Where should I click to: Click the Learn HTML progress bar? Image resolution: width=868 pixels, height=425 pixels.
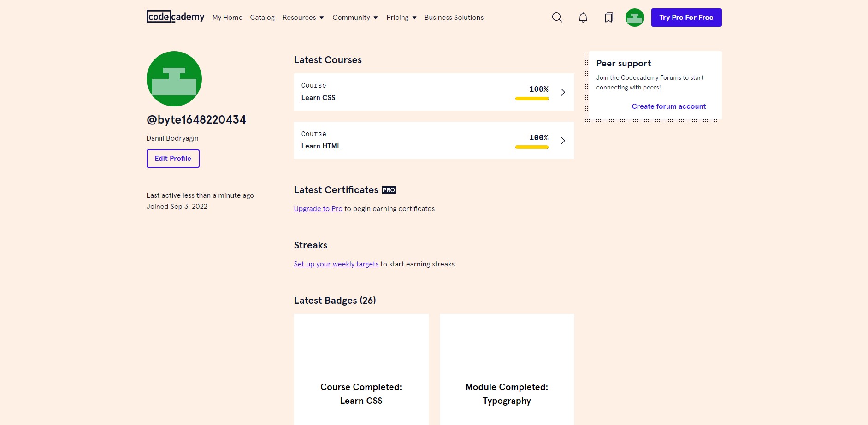(531, 147)
